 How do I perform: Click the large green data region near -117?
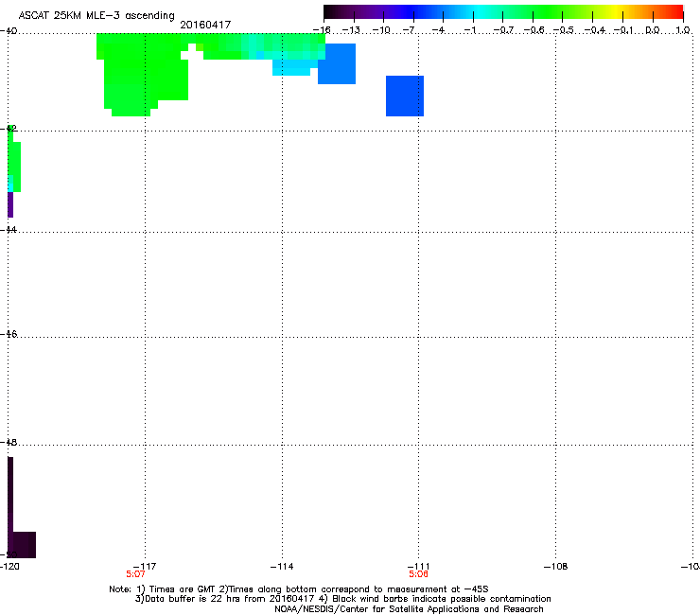coord(146,74)
